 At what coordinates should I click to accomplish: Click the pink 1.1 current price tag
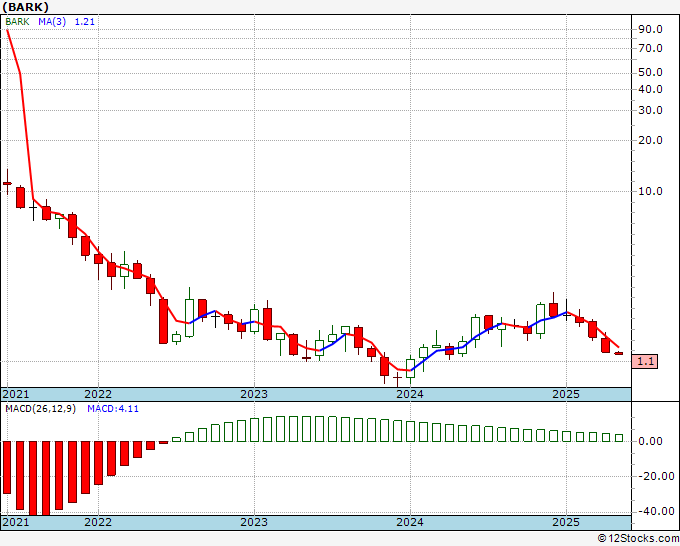[645, 361]
